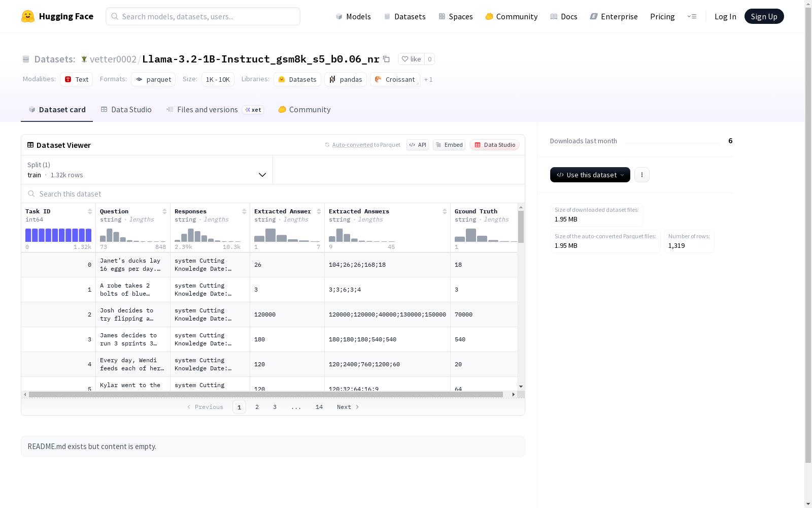Click the Task ID histogram bars

pyautogui.click(x=58, y=235)
